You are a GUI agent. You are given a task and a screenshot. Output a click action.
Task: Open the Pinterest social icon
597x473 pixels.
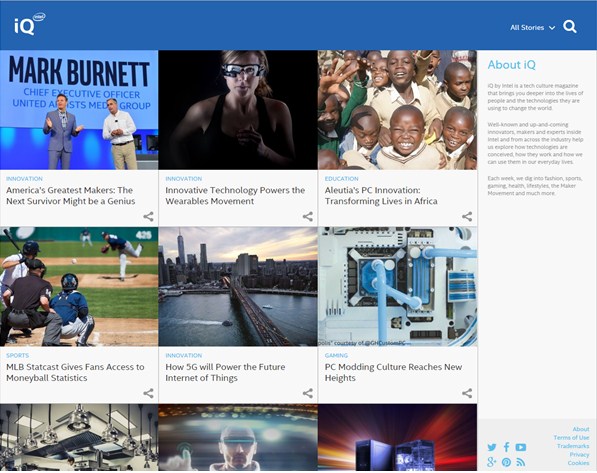pos(506,462)
